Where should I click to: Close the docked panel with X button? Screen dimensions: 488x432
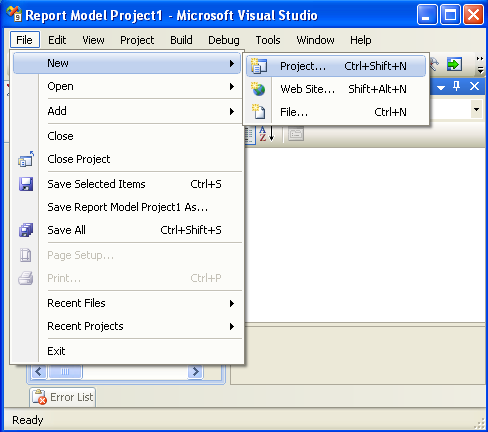coord(474,86)
